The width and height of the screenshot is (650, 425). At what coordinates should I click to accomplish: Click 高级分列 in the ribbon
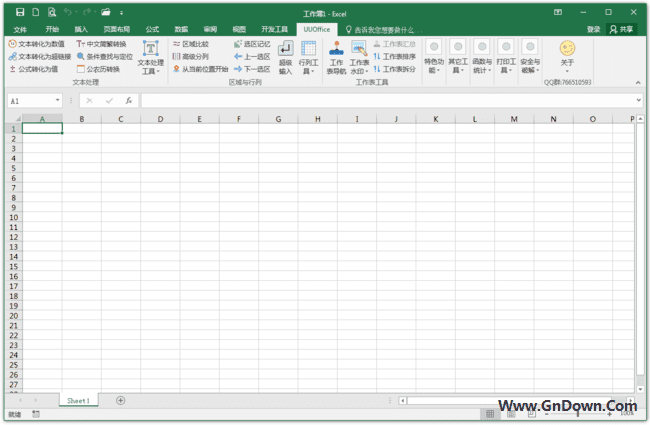click(x=191, y=56)
